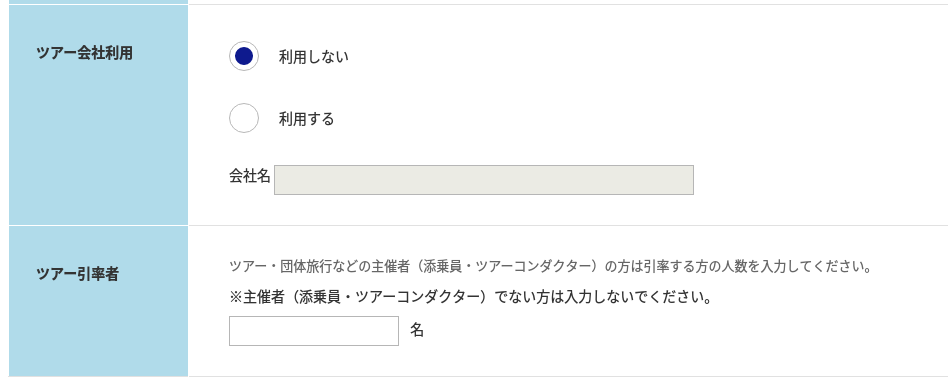
Task: Click the ツアー会社利用 row heading
Action: click(x=84, y=53)
